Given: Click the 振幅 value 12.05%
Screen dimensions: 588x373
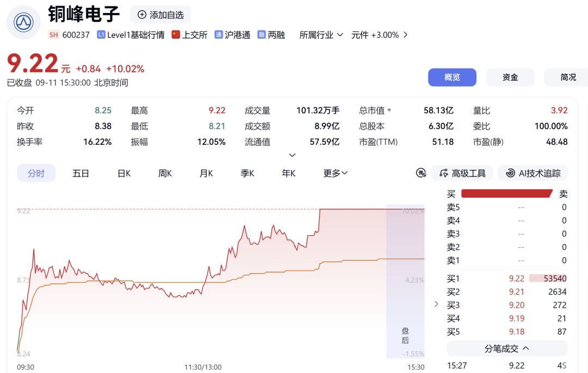Looking at the screenshot, I should 211,142.
